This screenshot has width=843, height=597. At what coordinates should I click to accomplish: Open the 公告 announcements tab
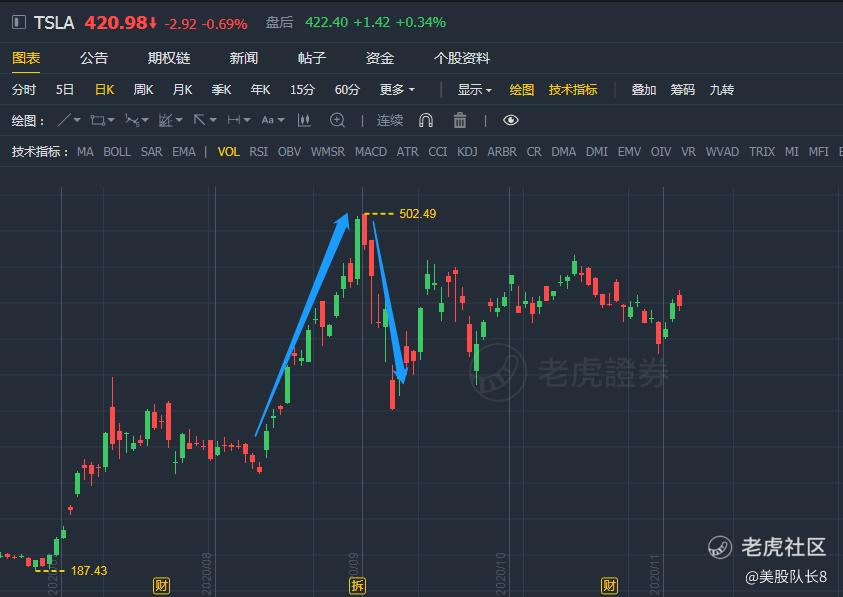coord(94,58)
